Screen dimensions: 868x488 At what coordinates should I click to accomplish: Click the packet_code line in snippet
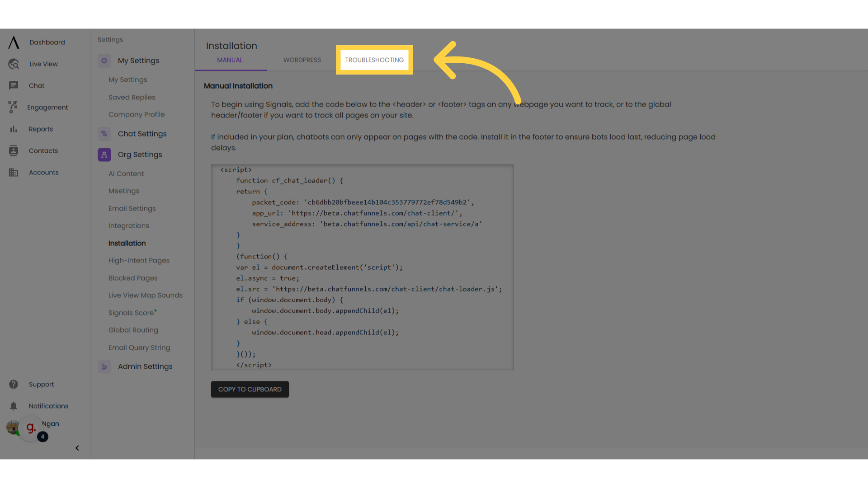click(x=363, y=202)
